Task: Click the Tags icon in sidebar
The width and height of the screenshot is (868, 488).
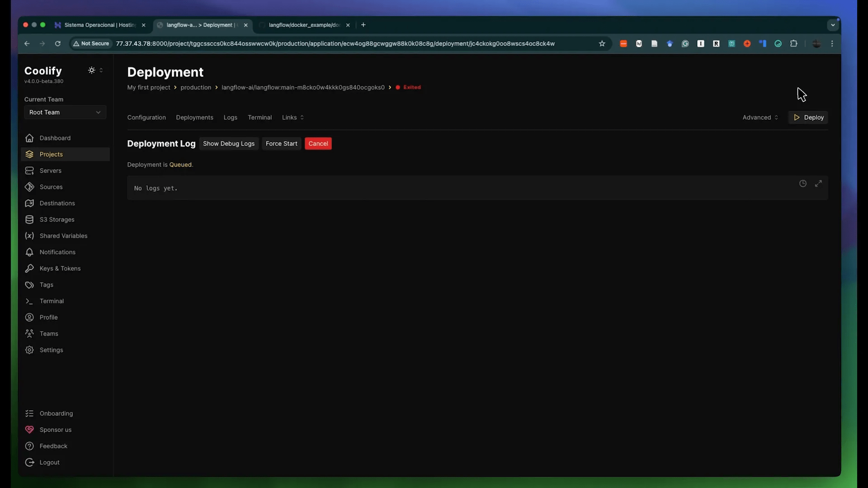Action: click(29, 285)
